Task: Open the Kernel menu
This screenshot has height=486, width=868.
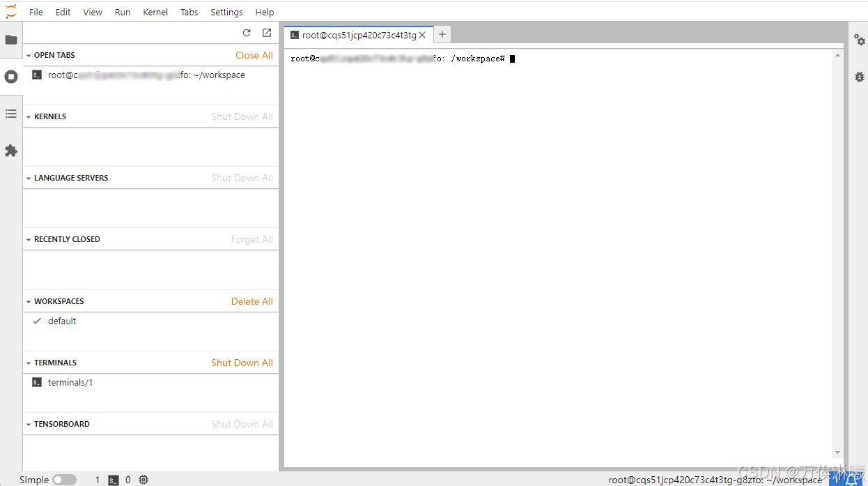Action: (155, 12)
